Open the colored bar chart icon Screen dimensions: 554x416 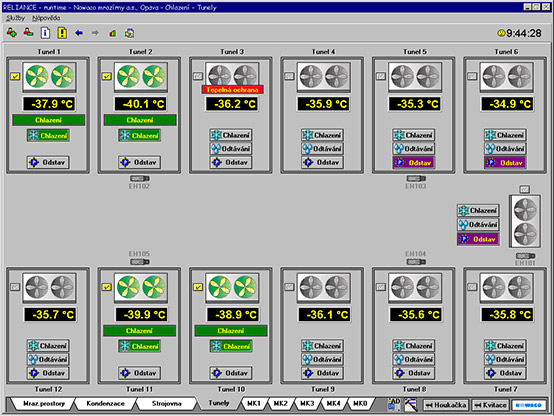[x=112, y=33]
